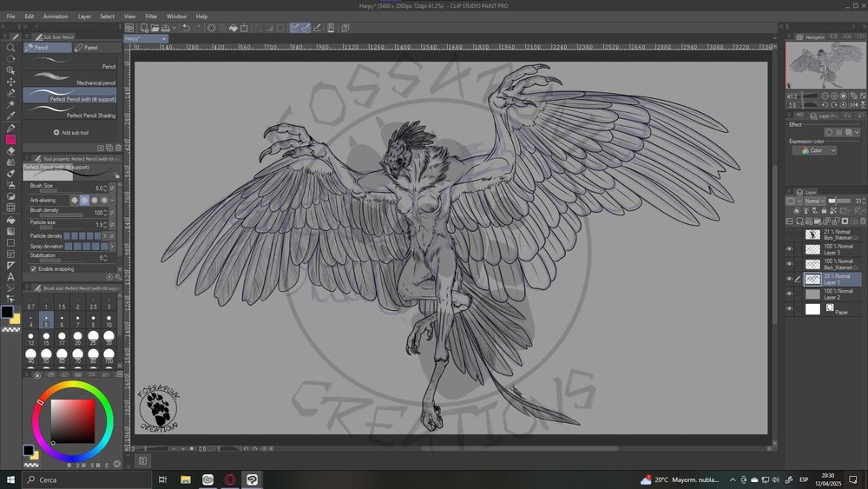Image resolution: width=868 pixels, height=489 pixels.
Task: Show the 21% Back_Watermark layer
Action: coord(789,235)
